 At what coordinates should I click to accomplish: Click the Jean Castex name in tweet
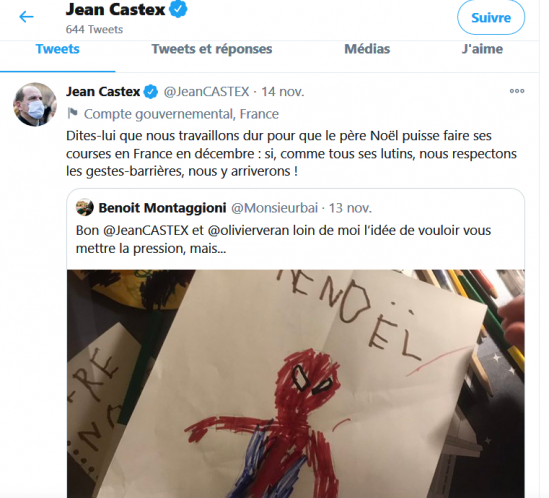pyautogui.click(x=103, y=92)
